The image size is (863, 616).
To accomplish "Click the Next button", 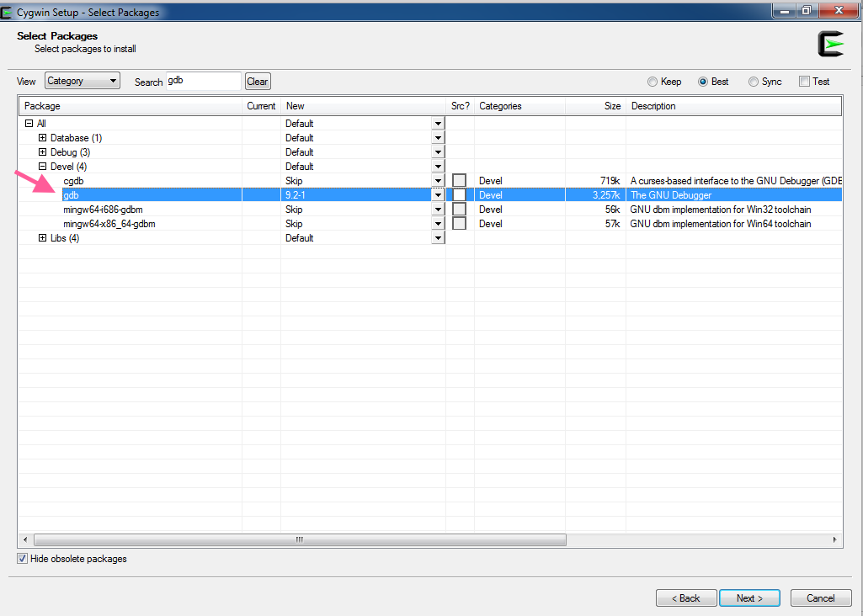I will click(749, 597).
